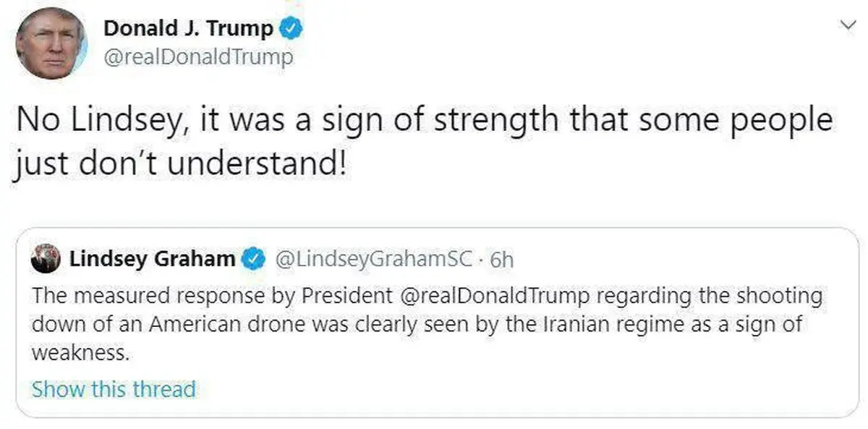Viewport: 868px width, 429px height.
Task: Click the "No Lindsey, it was a sign" text
Action: tap(159, 120)
